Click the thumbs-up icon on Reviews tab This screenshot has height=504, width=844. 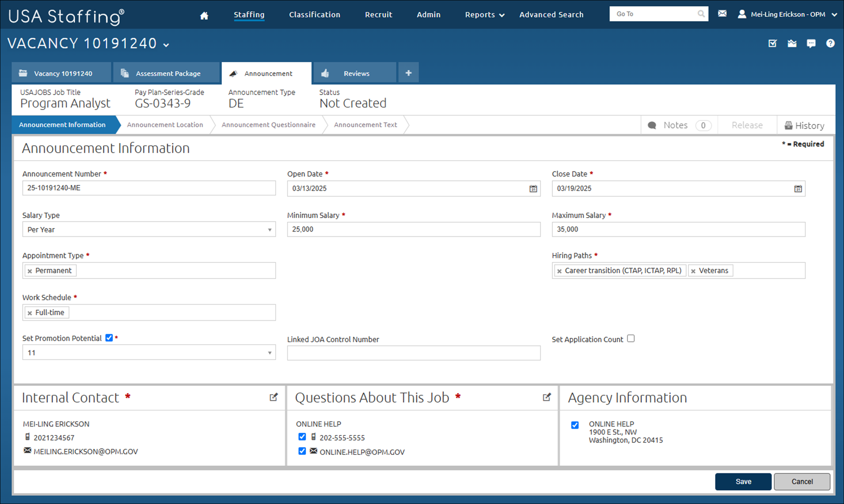325,73
